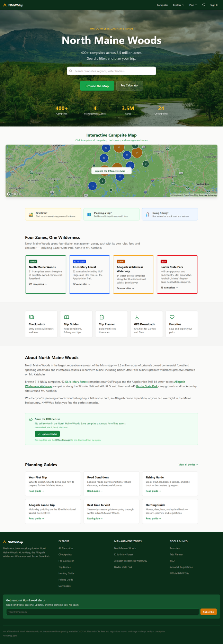Image resolution: width=223 pixels, height=644 pixels.
Task: Read guide for Fishing Guide
Action: pyautogui.click(x=153, y=491)
